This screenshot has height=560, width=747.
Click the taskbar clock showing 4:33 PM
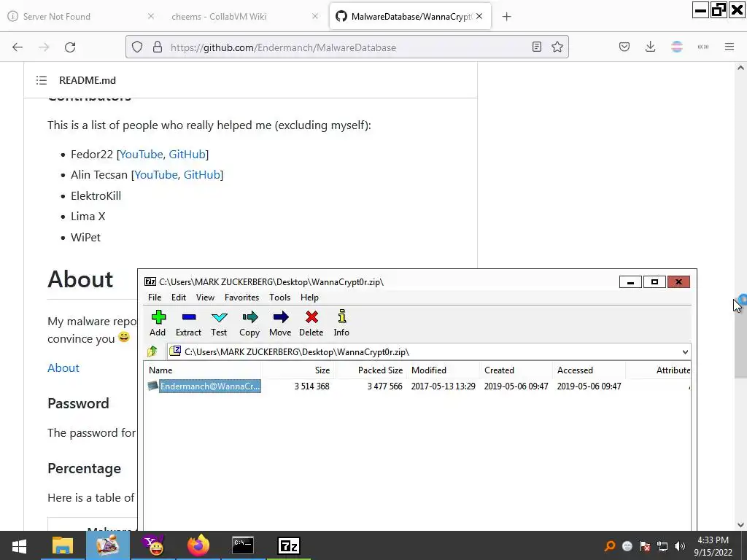tap(713, 545)
